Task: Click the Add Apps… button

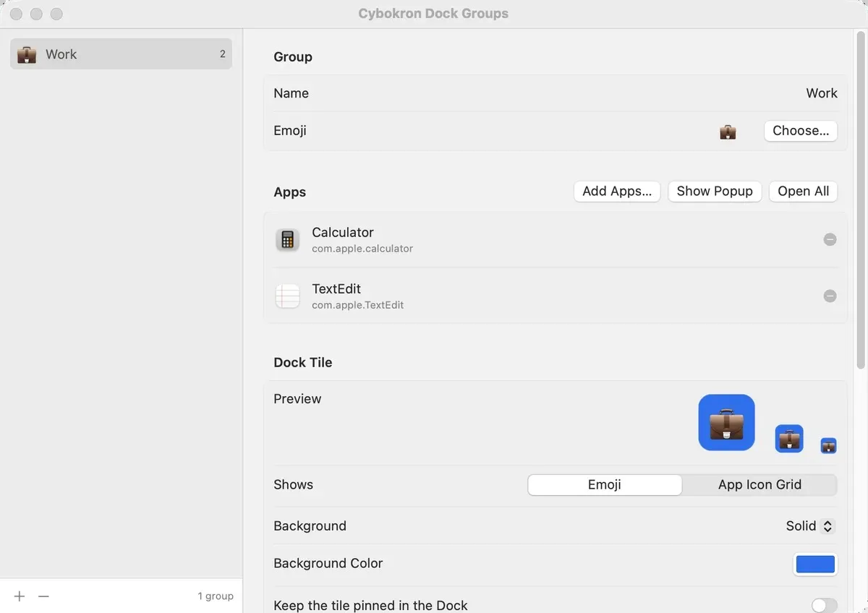Action: click(x=617, y=192)
